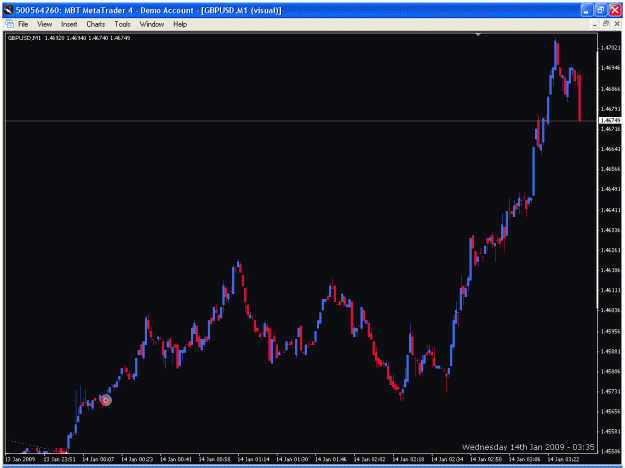Click time axis label '14 Jan 02:34'
The width and height of the screenshot is (625, 468).
(447, 459)
